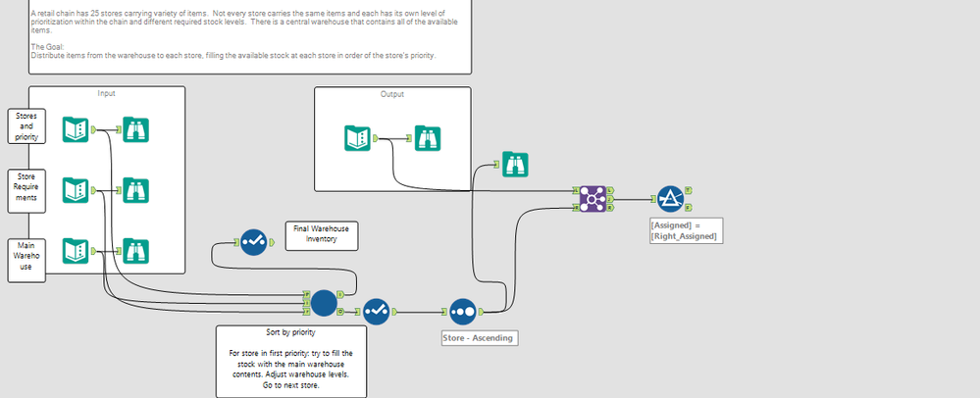Click the Store Requirements comment box
The image size is (980, 398).
(26, 191)
